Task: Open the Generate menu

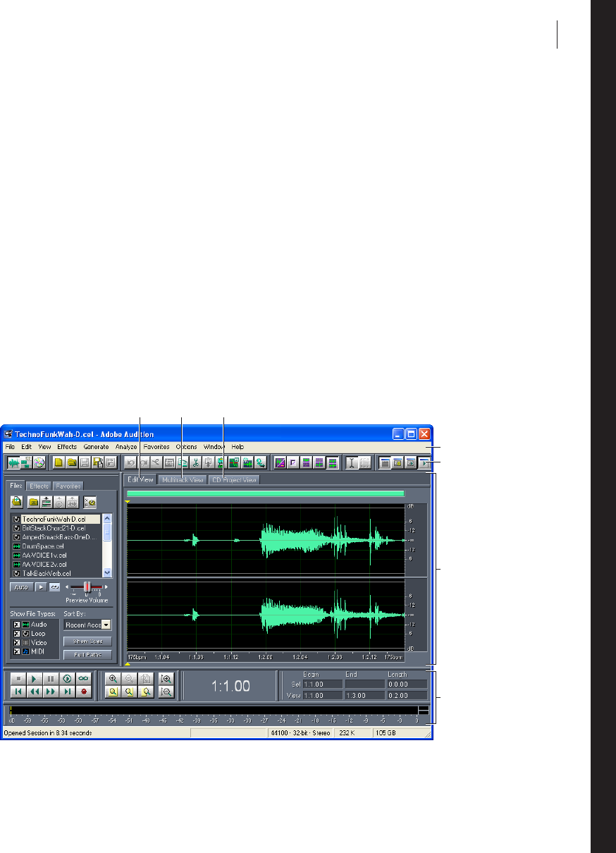Action: coord(96,447)
